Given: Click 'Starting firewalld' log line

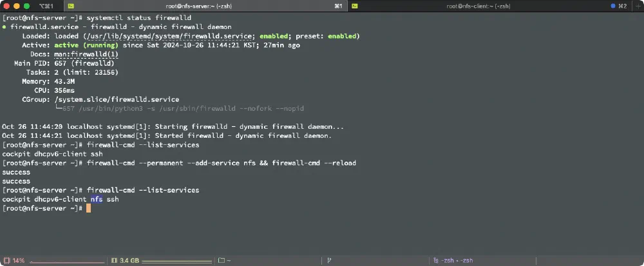Looking at the screenshot, I should (173, 127).
